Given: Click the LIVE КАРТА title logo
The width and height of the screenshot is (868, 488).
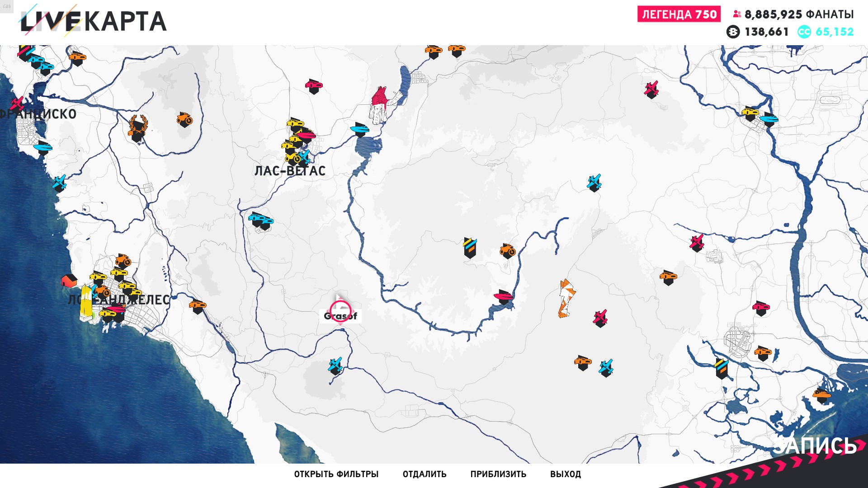Looking at the screenshot, I should [x=93, y=20].
